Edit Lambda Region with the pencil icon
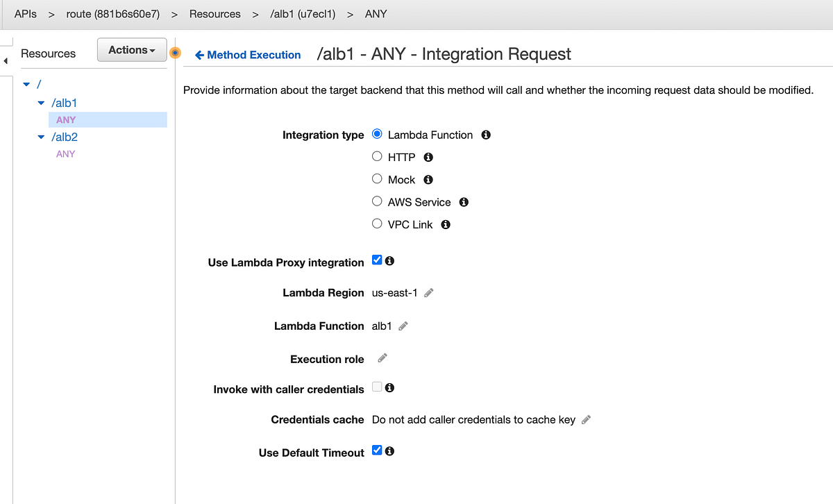The width and height of the screenshot is (833, 504). [428, 292]
